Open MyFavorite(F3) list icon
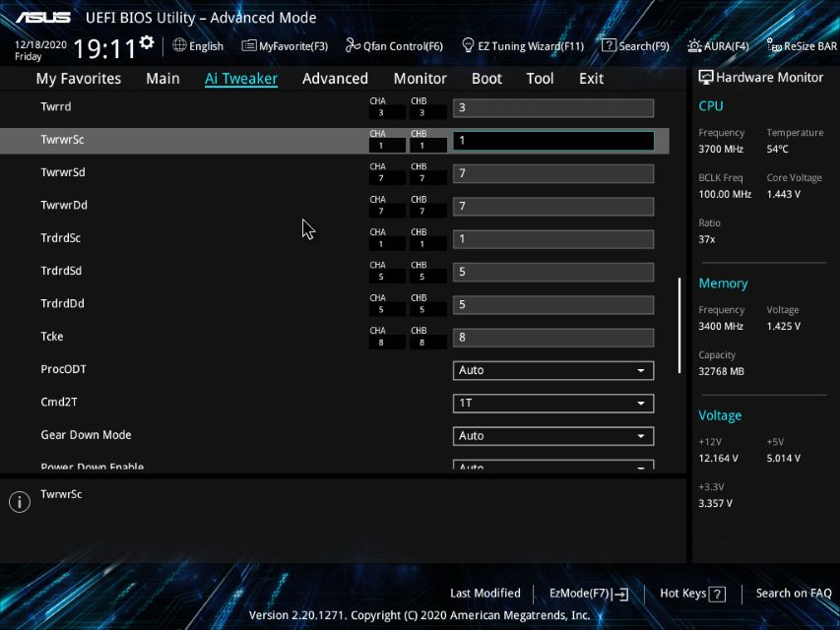 point(248,46)
